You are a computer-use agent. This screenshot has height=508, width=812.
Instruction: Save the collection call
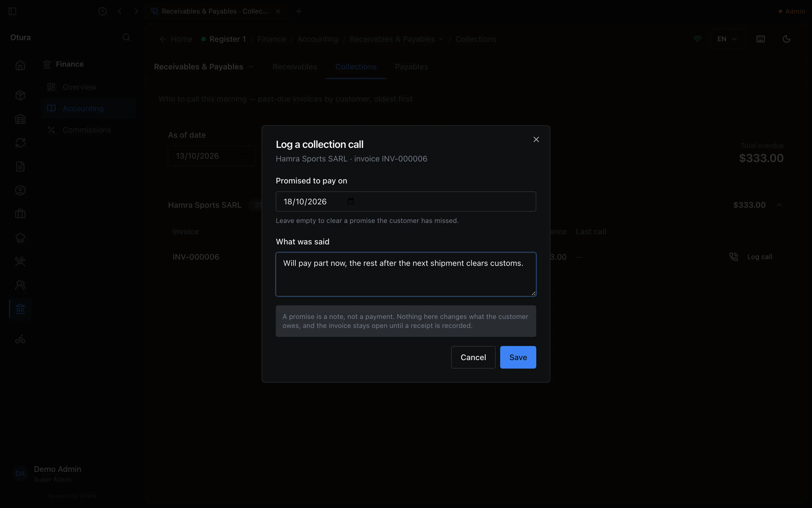(x=518, y=357)
